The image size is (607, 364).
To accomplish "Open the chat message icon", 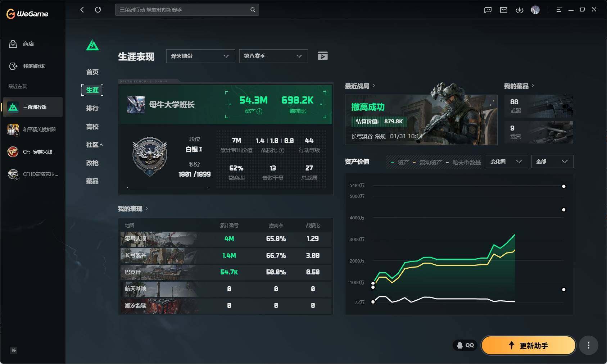I will pyautogui.click(x=488, y=10).
